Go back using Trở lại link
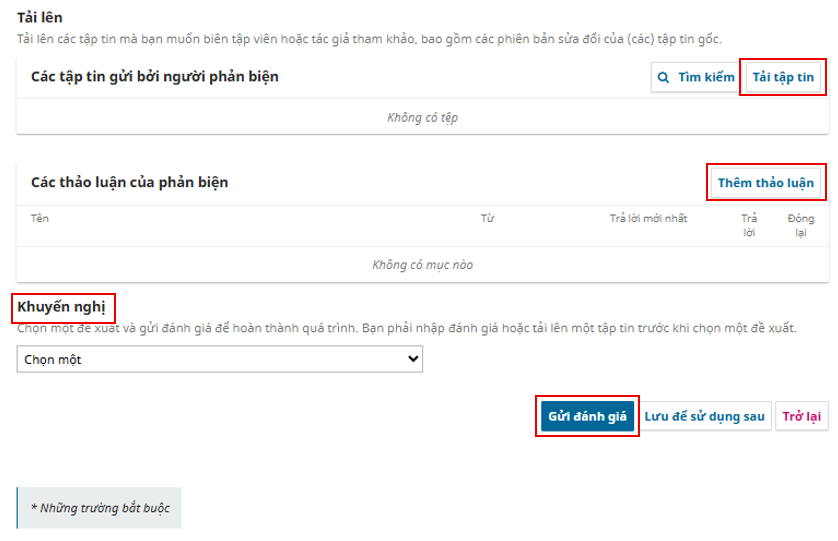The image size is (838, 541). pyautogui.click(x=801, y=416)
